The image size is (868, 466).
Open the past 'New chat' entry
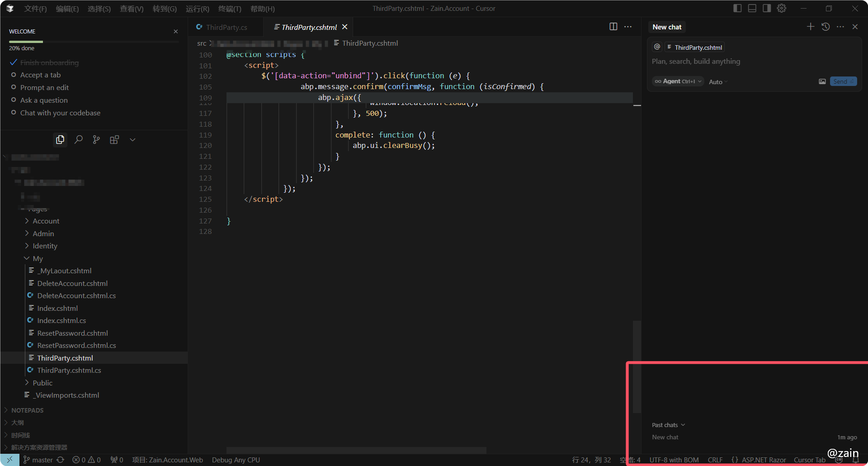point(755,437)
